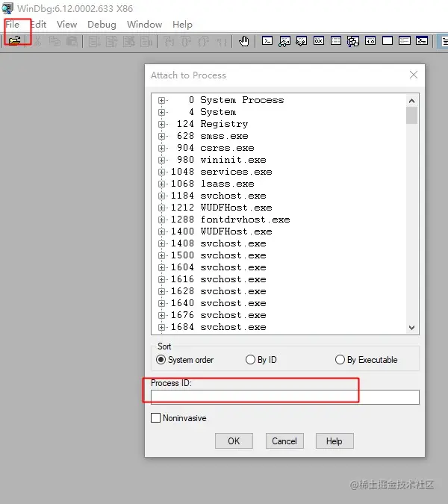Open the Window menu
This screenshot has width=448, height=504.
(144, 25)
